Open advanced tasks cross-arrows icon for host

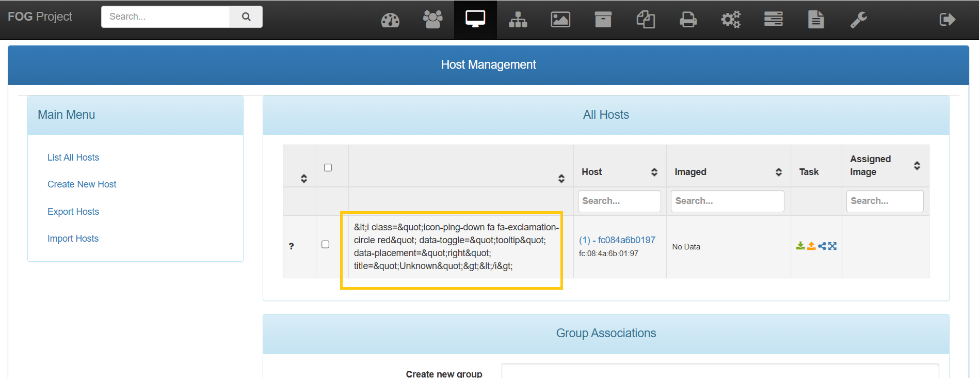click(832, 246)
